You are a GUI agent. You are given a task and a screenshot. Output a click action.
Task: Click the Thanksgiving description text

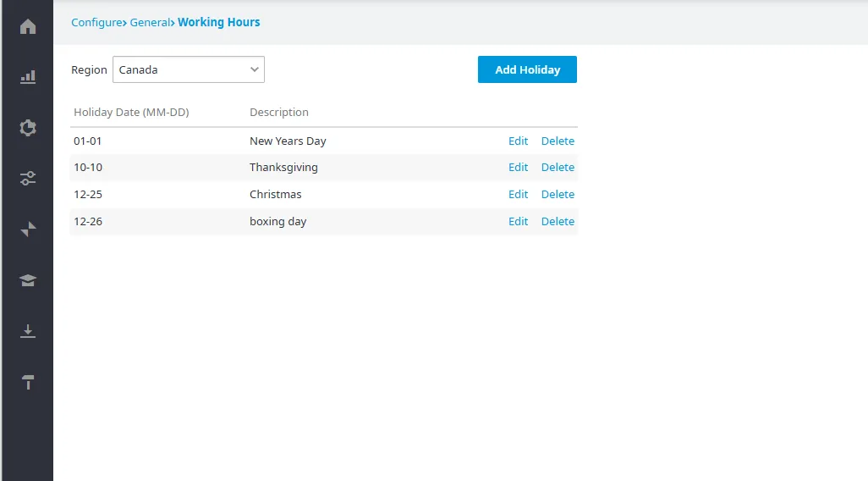283,167
